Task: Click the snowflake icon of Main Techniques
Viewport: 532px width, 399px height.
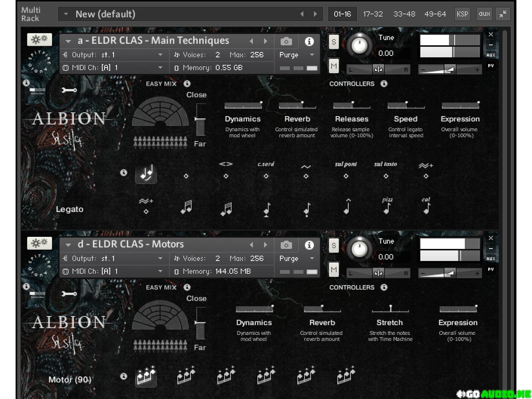Action: pos(40,40)
